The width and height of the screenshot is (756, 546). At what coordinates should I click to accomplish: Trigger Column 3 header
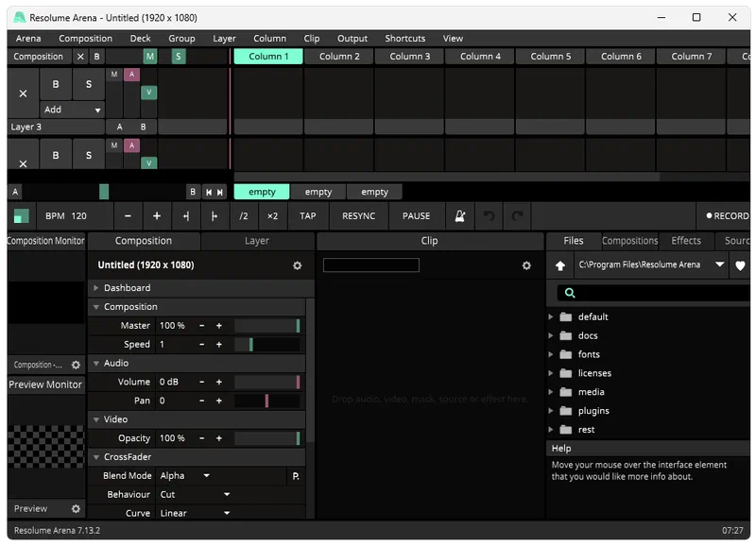[410, 57]
